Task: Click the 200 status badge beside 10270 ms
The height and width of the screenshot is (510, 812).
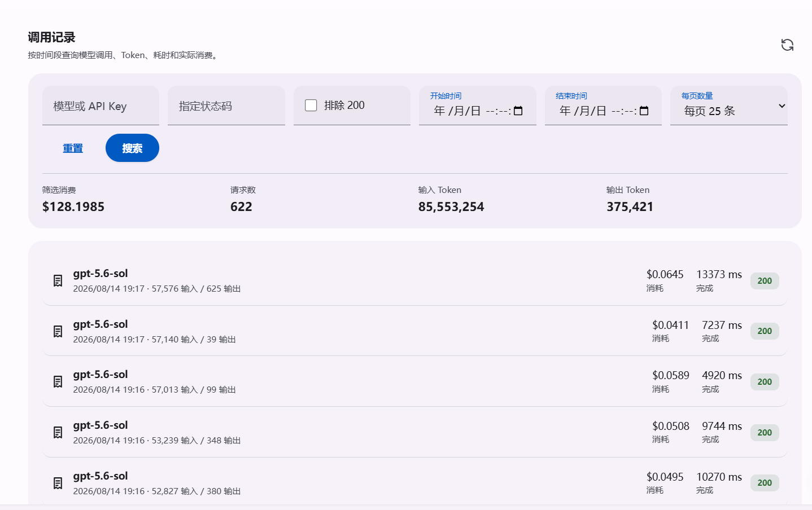Action: (x=765, y=483)
